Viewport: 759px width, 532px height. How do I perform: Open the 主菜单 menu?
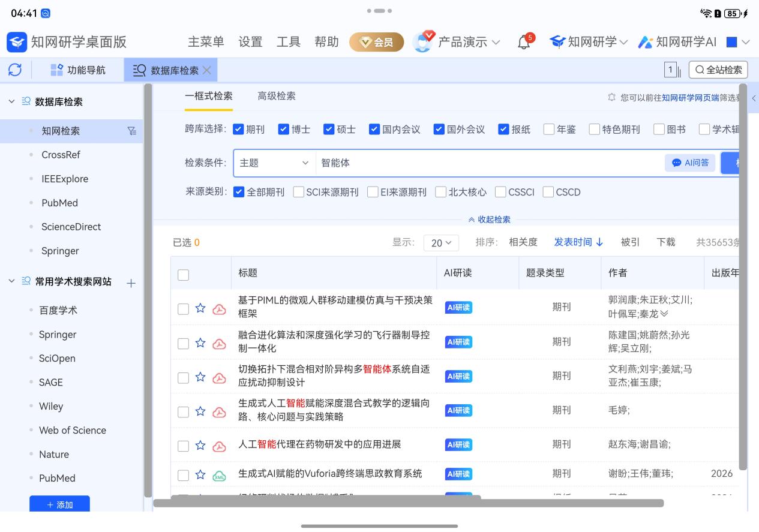pyautogui.click(x=206, y=42)
